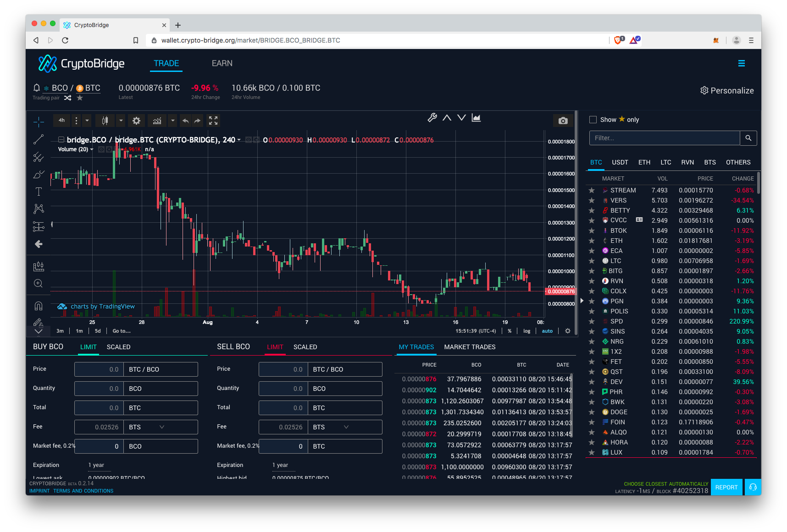Select the crosshair cursor tool

39,121
